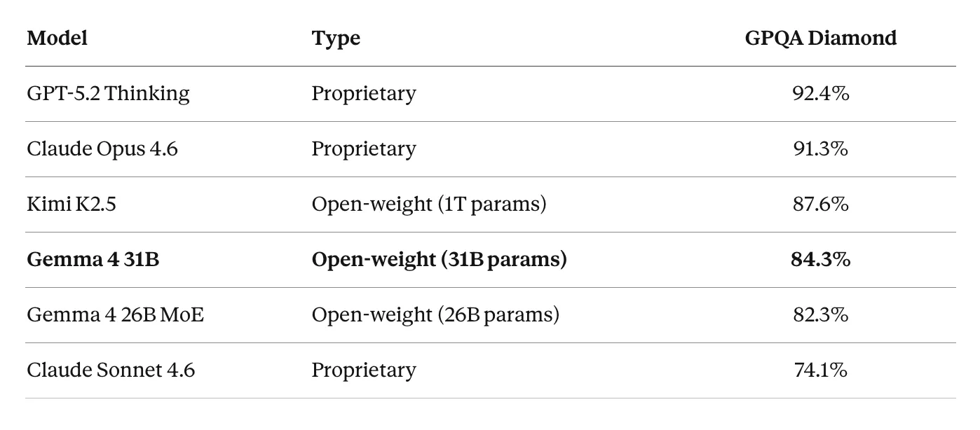Click the bold Open-weight (31B params) text
The height and width of the screenshot is (430, 980).
439,259
